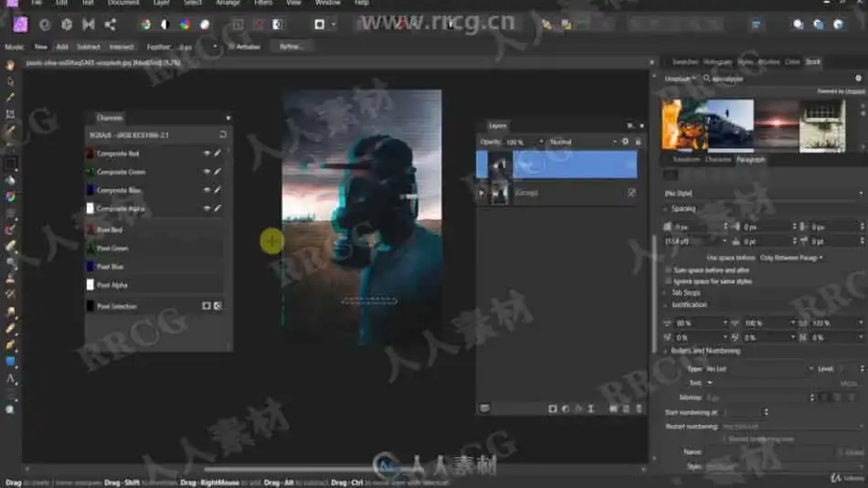Switch to the Tone Mapping persona icon
This screenshot has height=488, width=868.
[88, 25]
